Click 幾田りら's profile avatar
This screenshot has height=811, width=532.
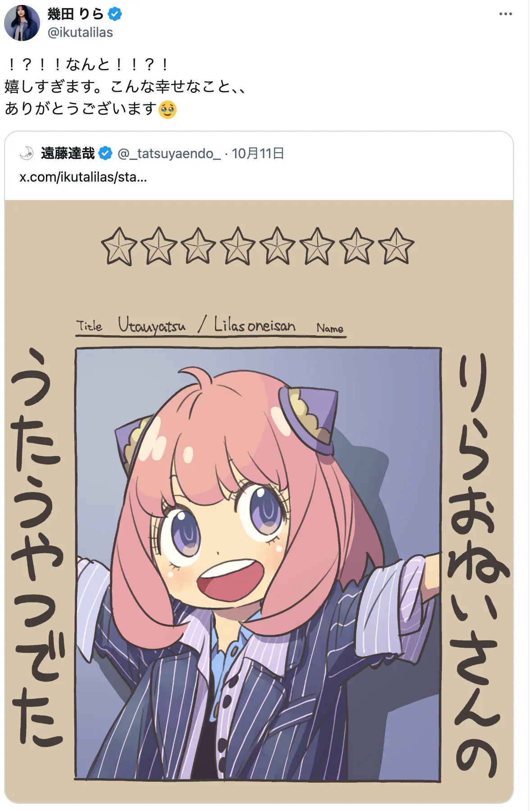22,23
